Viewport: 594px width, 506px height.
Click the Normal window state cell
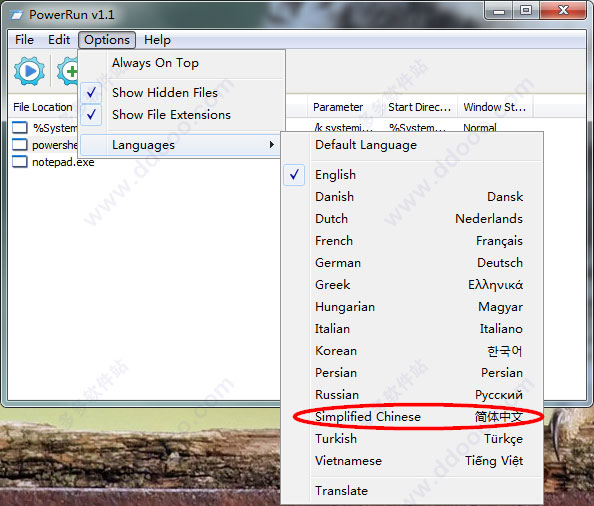point(480,128)
